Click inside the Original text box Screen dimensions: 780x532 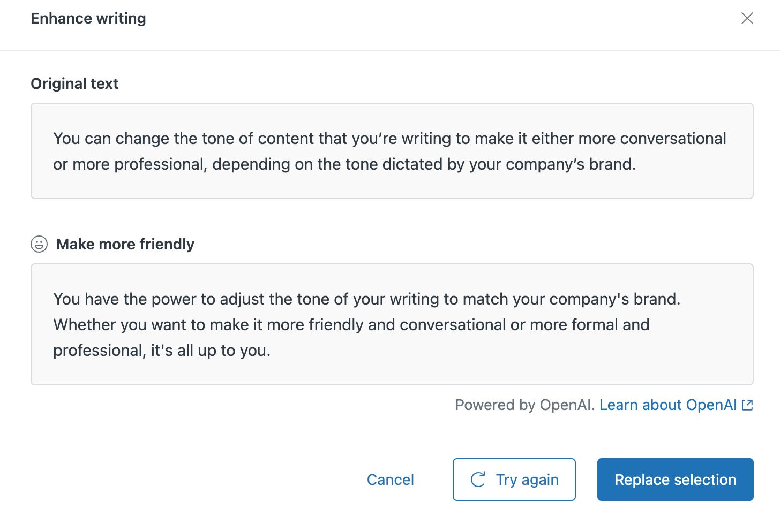[392, 151]
